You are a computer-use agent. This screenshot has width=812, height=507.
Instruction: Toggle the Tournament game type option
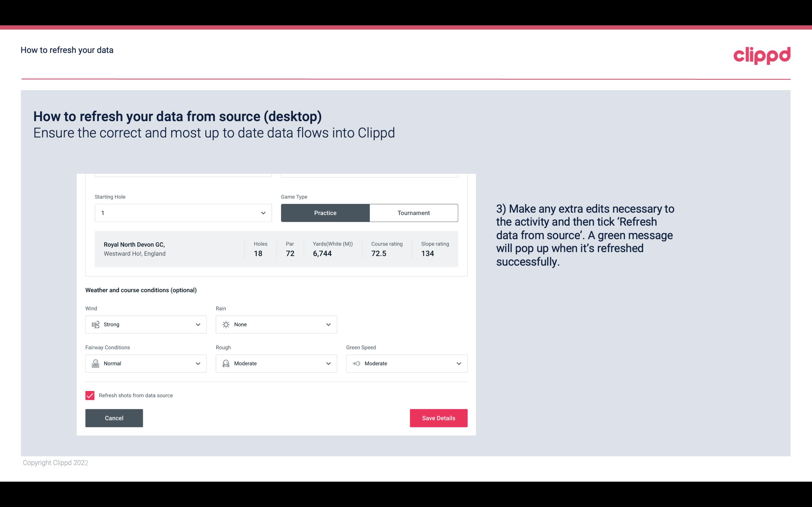(x=413, y=213)
